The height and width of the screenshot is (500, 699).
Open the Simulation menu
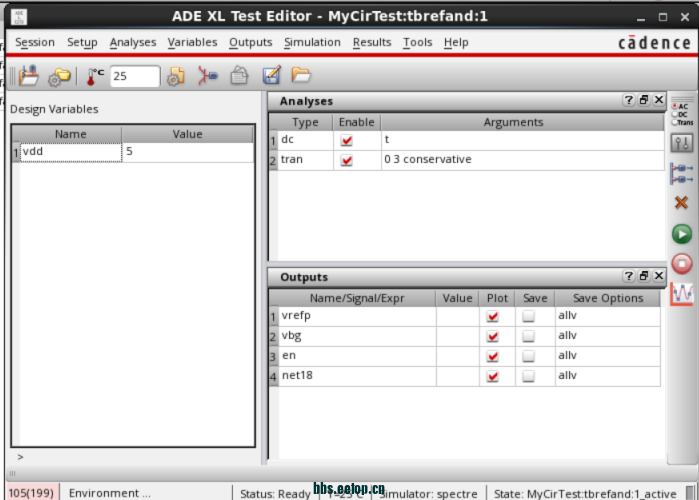coord(312,42)
